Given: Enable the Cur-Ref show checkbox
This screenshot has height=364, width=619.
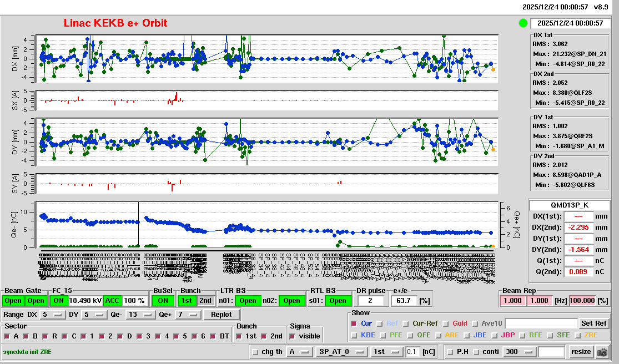Looking at the screenshot, I should click(x=406, y=323).
